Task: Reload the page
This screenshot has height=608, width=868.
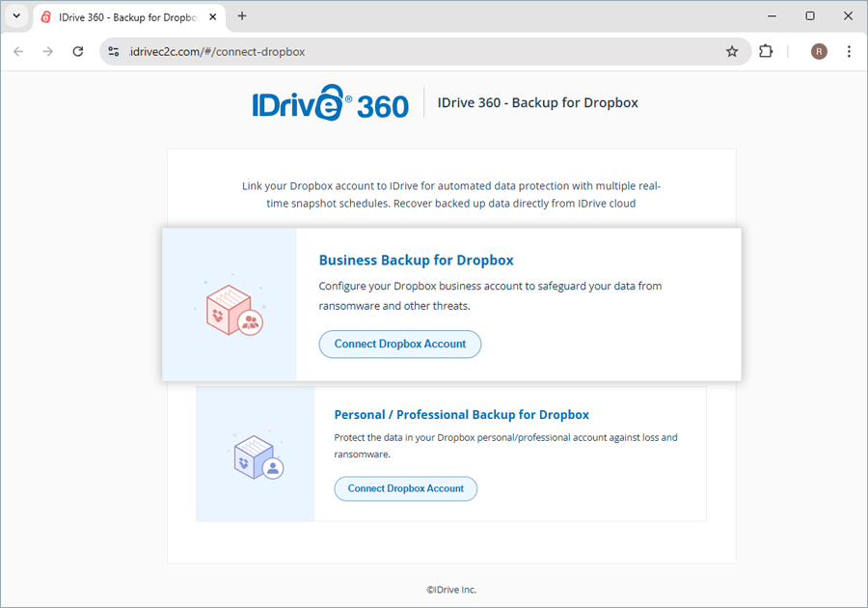Action: [x=78, y=51]
